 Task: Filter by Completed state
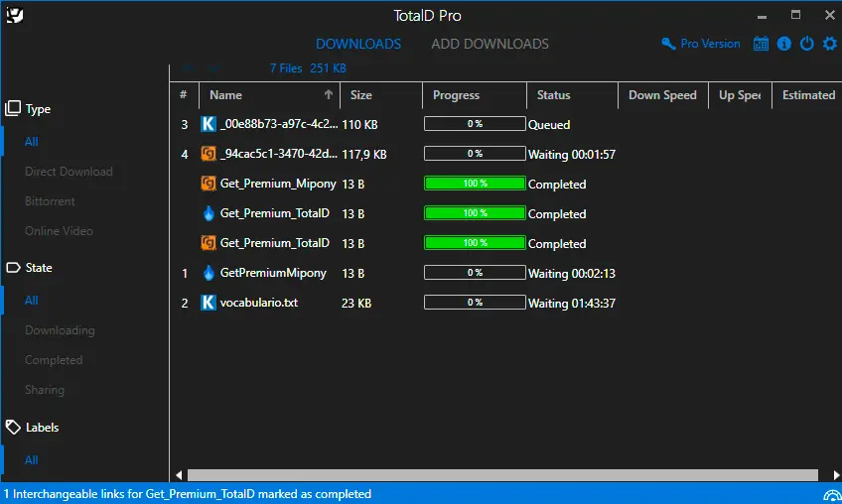[x=54, y=360]
